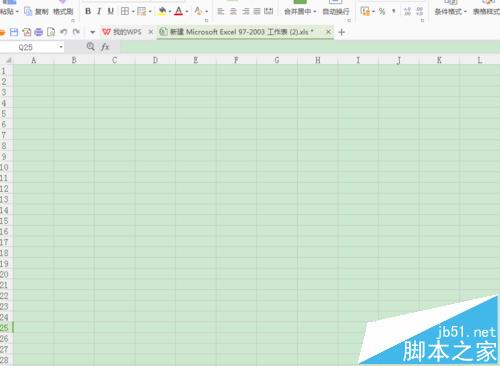
Task: Open alignment group dialog launcher
Action: pos(349,21)
